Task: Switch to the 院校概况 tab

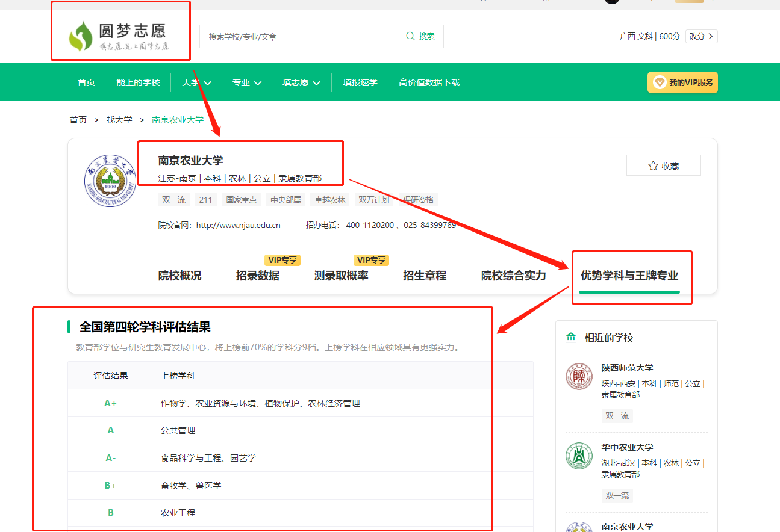Action: [x=179, y=276]
